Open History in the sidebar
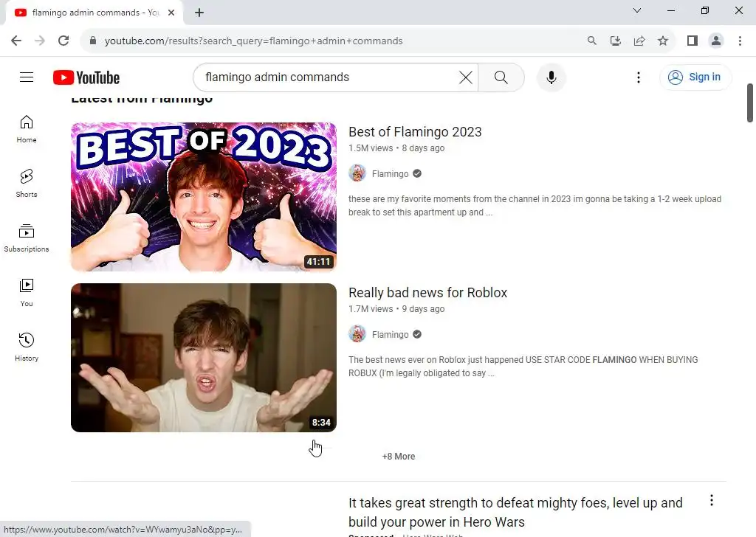 click(x=27, y=347)
